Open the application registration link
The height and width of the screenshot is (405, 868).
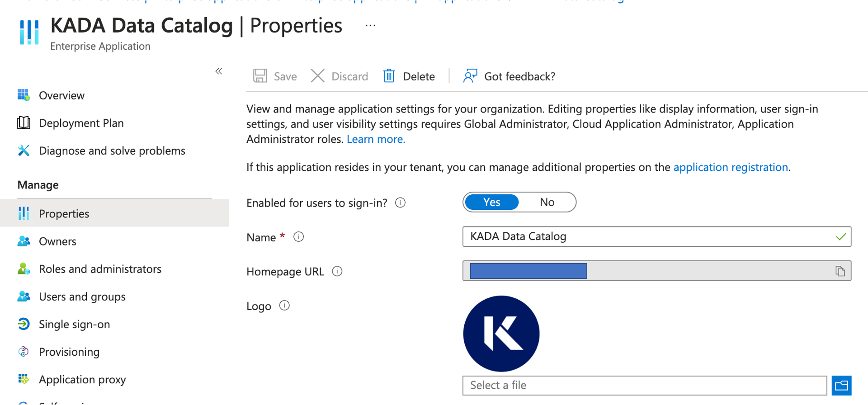point(731,167)
